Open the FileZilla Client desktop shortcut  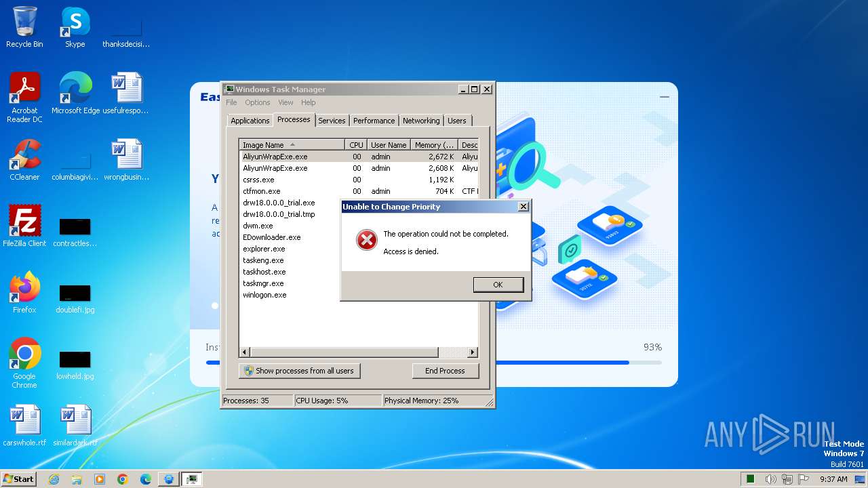point(24,226)
